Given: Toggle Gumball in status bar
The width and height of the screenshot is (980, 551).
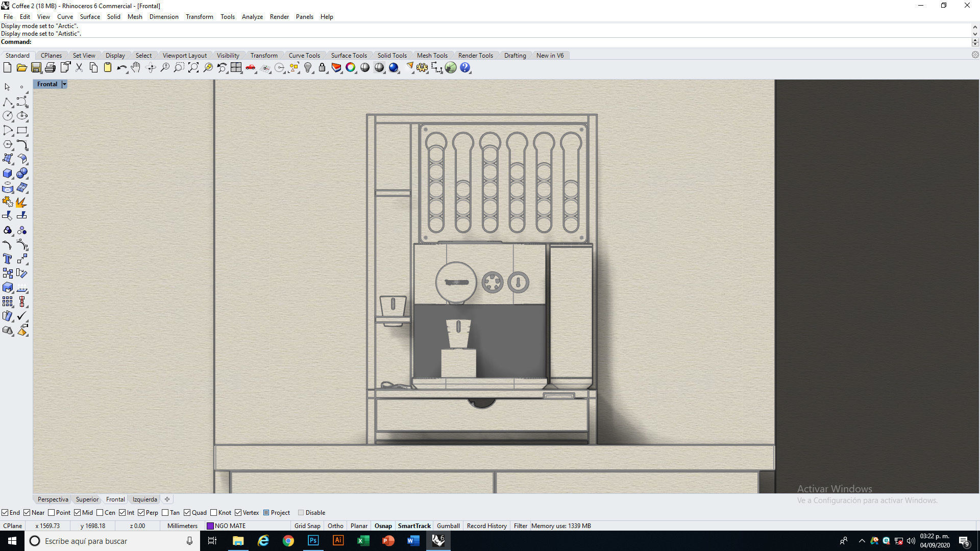Looking at the screenshot, I should [448, 526].
